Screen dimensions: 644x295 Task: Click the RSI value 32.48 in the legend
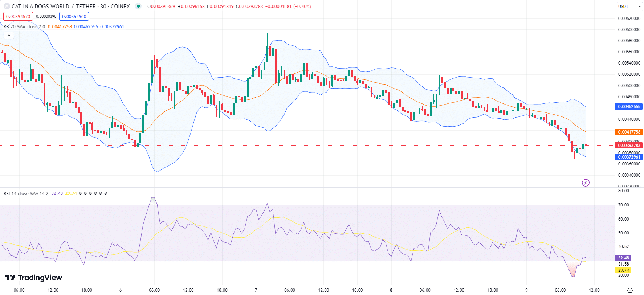(57, 193)
